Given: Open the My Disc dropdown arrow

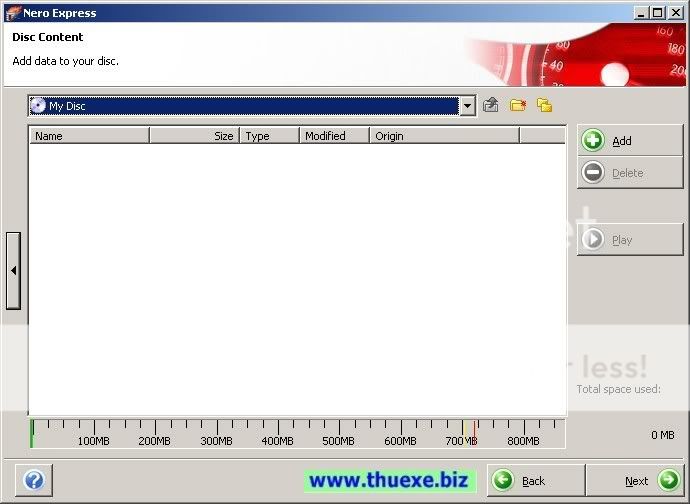Looking at the screenshot, I should [467, 106].
